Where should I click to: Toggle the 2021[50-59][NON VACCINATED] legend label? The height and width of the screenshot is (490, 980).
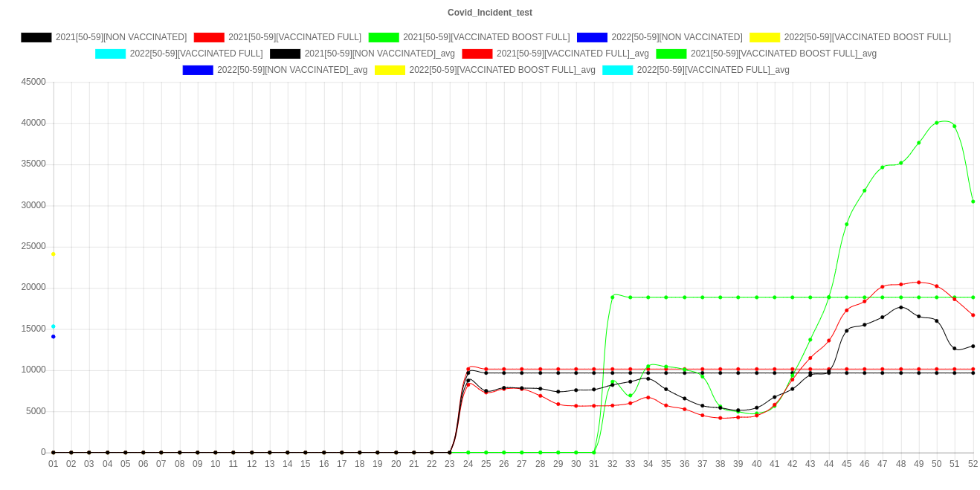click(x=120, y=37)
